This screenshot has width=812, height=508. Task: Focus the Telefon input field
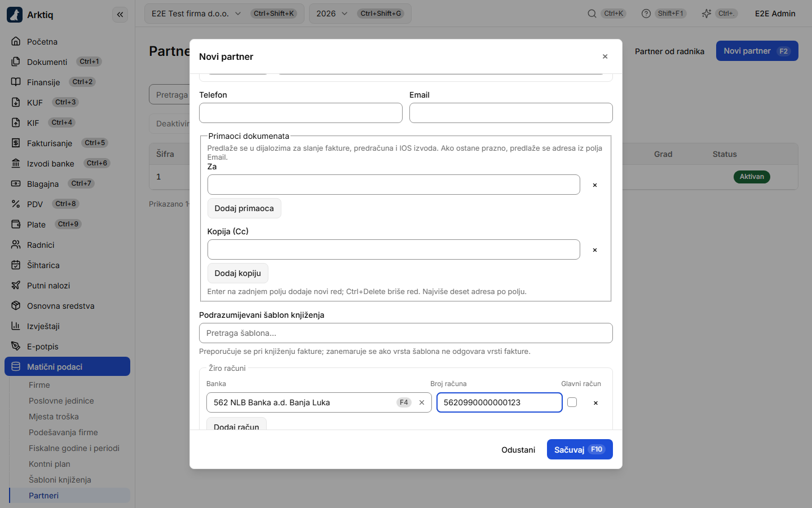(301, 113)
